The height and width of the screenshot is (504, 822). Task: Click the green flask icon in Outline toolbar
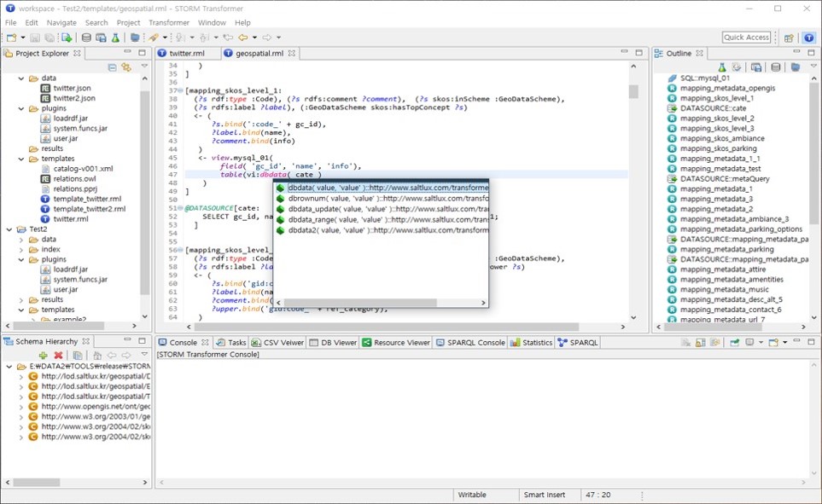click(x=722, y=67)
